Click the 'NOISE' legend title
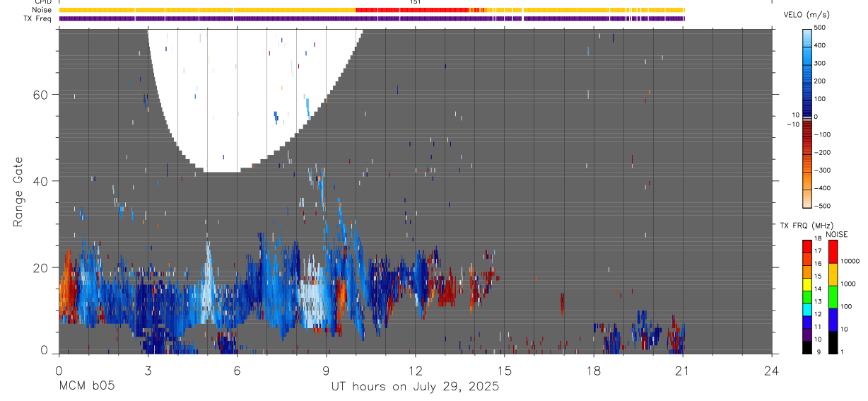868x401 pixels. point(836,234)
